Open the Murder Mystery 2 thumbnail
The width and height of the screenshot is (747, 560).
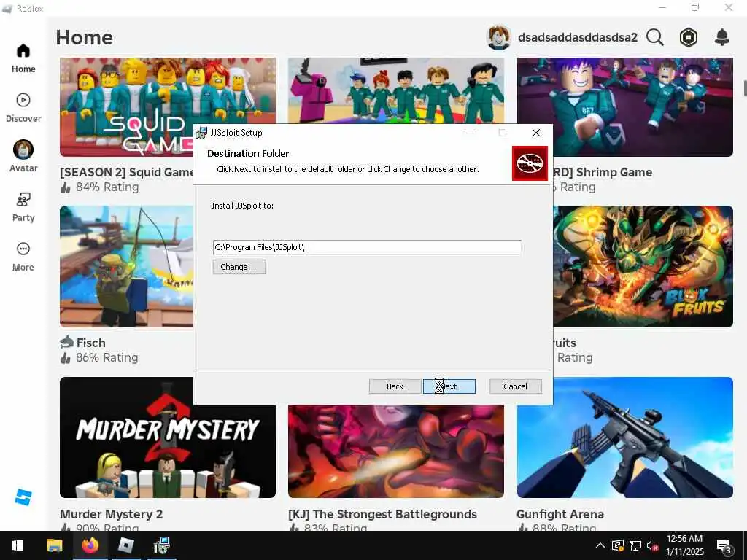click(168, 437)
